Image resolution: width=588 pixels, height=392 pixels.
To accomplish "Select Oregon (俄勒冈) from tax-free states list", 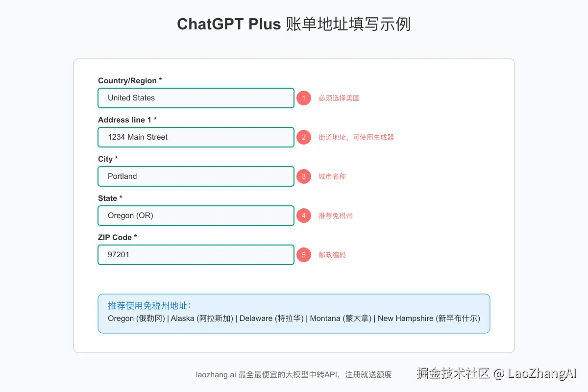I will 136,318.
